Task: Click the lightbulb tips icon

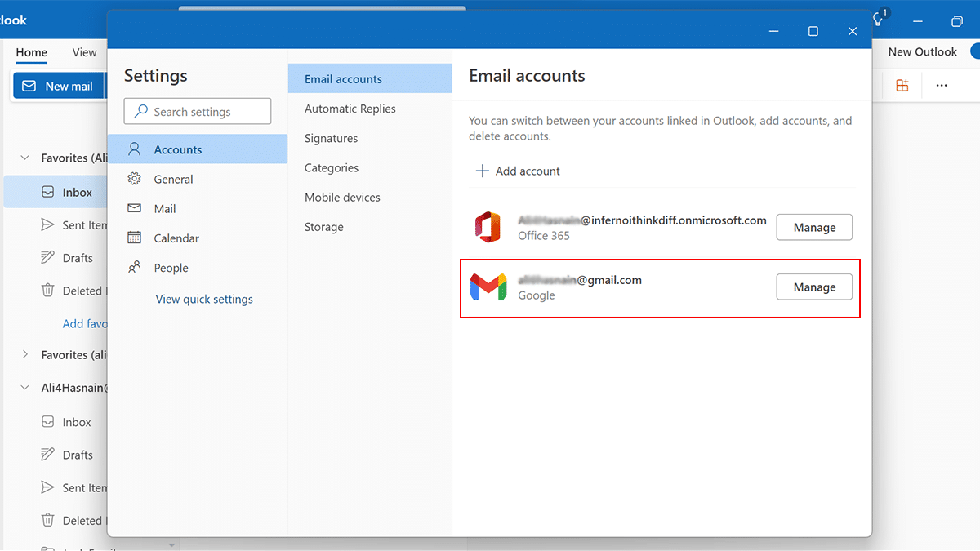Action: [879, 20]
